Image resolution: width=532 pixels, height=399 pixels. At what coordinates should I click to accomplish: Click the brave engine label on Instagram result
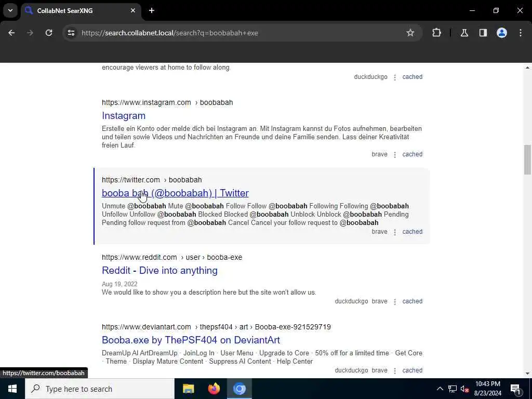tap(379, 154)
